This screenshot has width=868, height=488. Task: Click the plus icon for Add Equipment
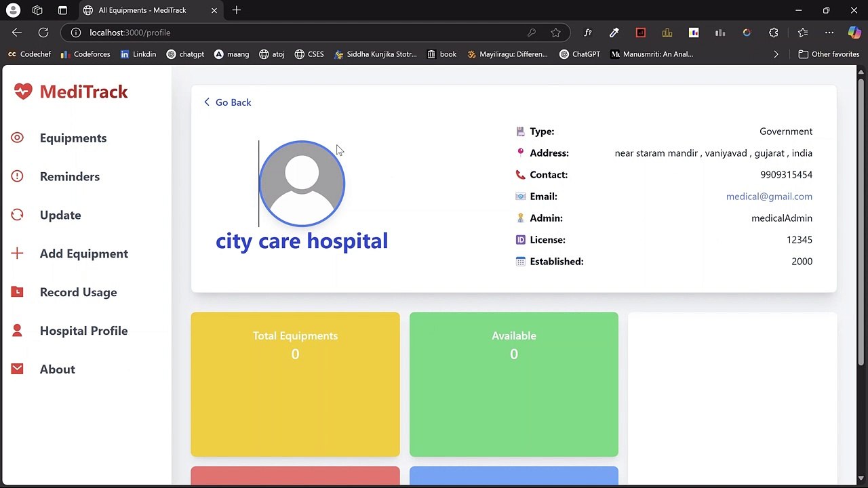(17, 253)
